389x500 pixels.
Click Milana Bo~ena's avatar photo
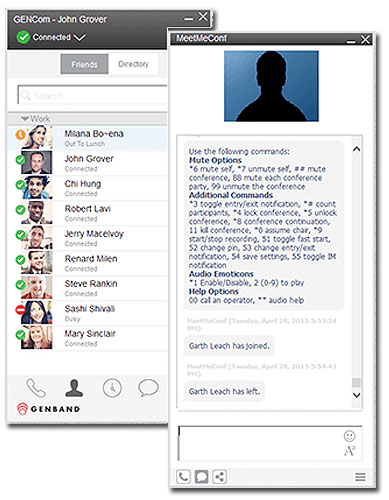pyautogui.click(x=37, y=137)
